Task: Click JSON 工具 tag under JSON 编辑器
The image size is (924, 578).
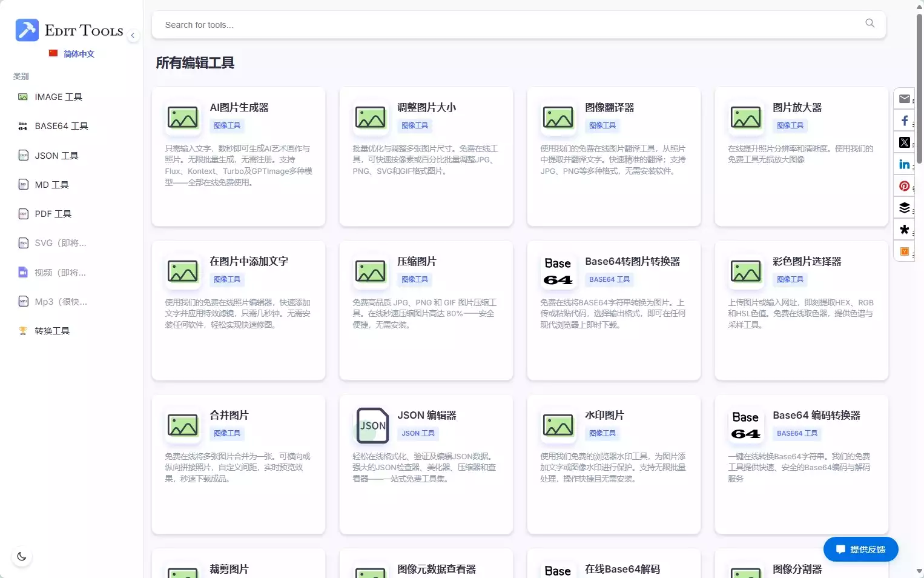Action: coord(418,433)
